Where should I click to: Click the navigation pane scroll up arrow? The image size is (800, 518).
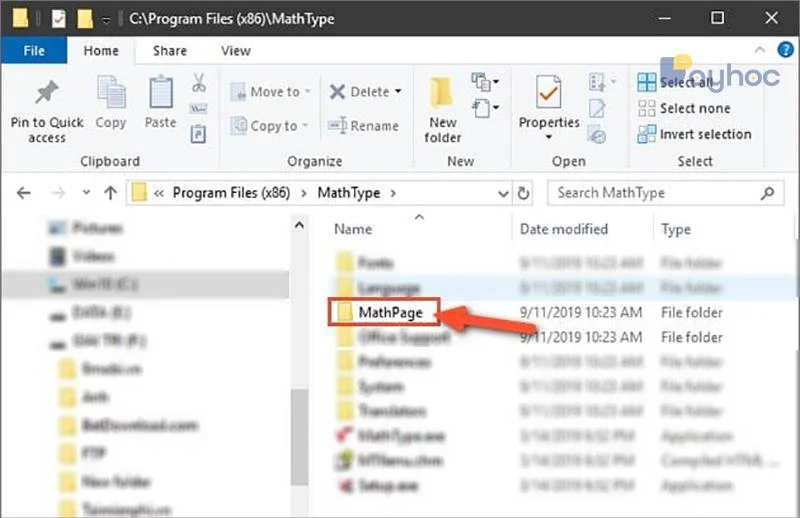299,225
